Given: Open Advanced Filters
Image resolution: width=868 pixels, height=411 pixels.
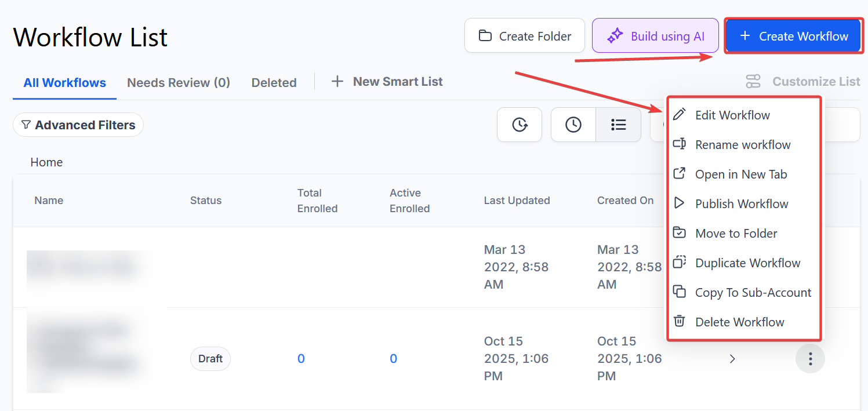Looking at the screenshot, I should pyautogui.click(x=78, y=125).
